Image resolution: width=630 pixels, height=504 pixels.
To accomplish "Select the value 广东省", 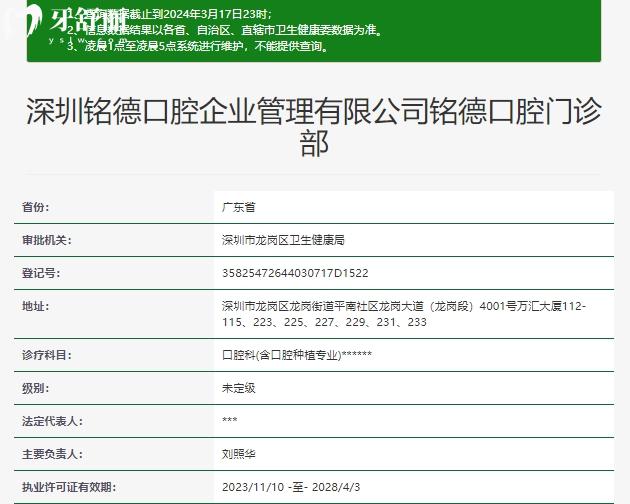I will (x=239, y=207).
